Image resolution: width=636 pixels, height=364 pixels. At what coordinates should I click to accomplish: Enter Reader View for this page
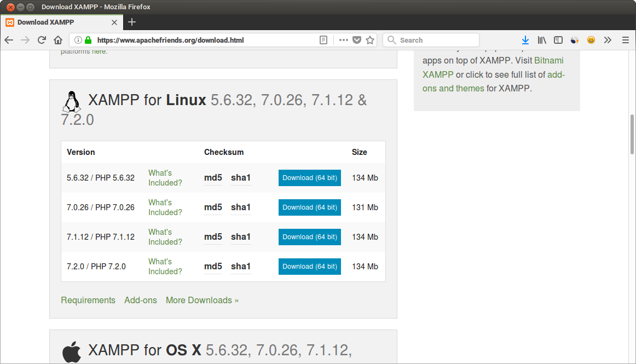(323, 39)
